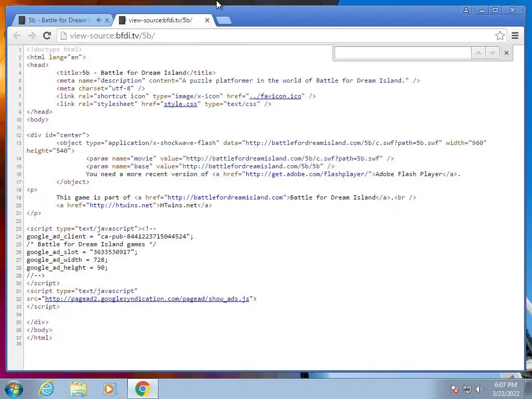Open the style.css link
The width and height of the screenshot is (532, 399).
coord(180,104)
